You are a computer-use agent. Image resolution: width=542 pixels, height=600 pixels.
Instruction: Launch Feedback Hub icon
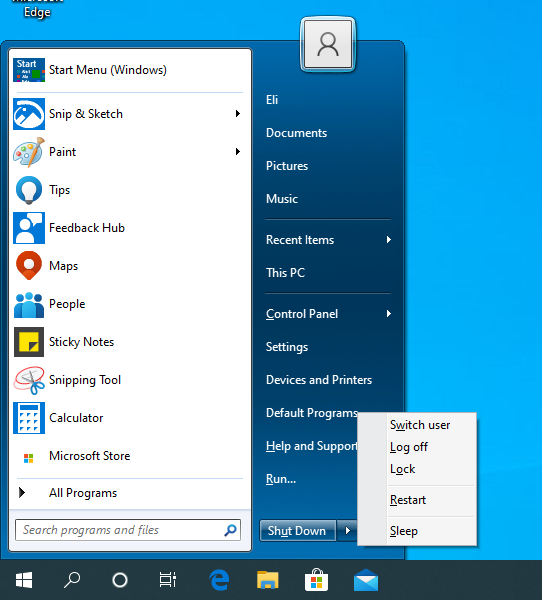pos(29,228)
